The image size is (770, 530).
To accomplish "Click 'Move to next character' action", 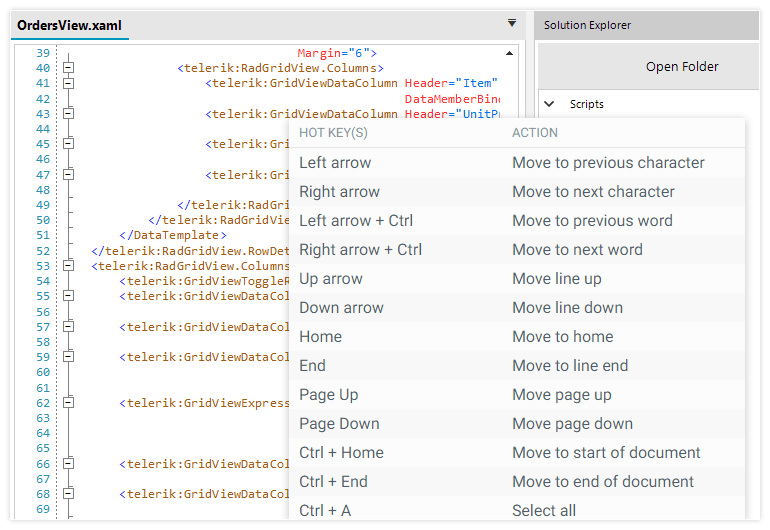I will point(593,192).
